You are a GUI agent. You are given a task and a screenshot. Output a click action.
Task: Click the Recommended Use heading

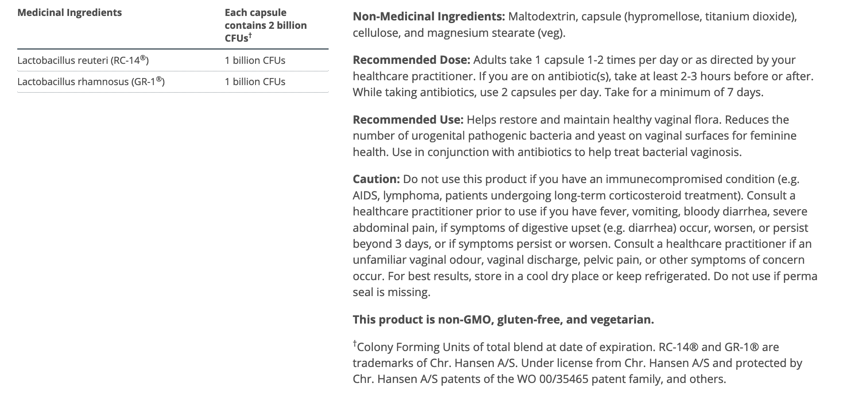(407, 120)
